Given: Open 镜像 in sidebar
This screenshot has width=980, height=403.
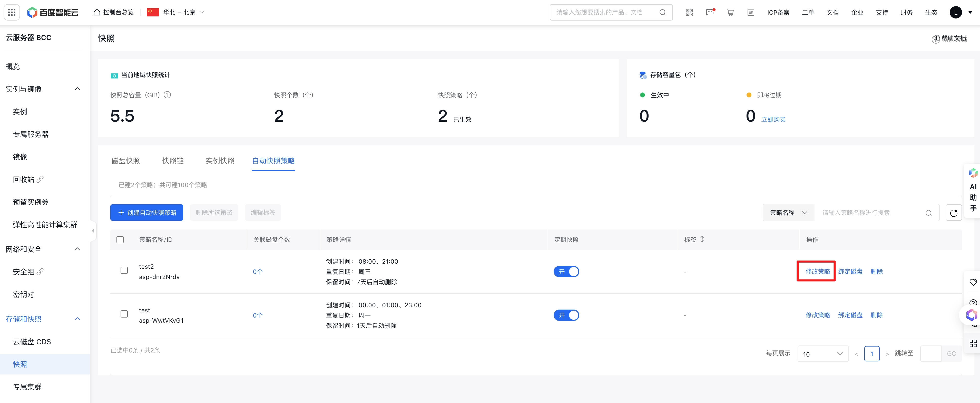Looking at the screenshot, I should [x=20, y=157].
